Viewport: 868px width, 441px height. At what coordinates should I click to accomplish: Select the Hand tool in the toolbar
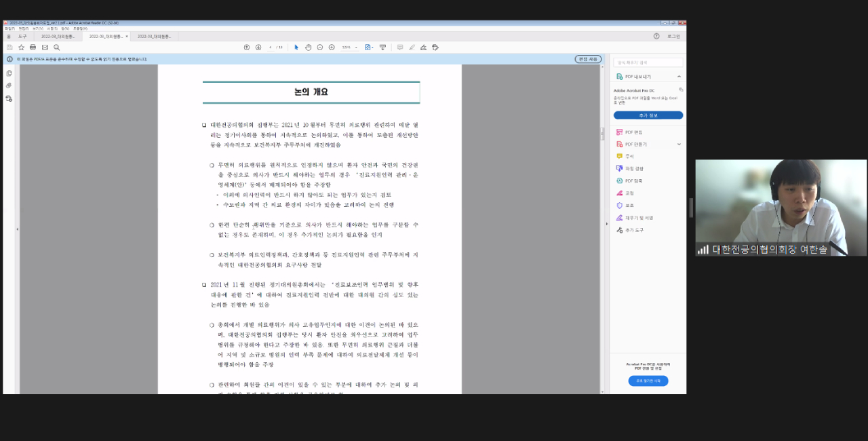point(308,47)
